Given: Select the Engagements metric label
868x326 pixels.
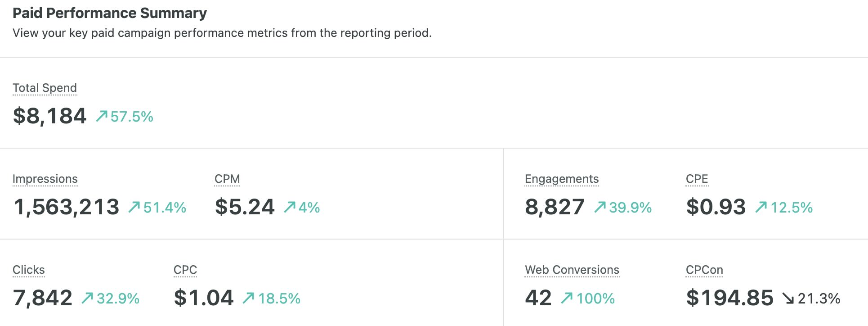Looking at the screenshot, I should (561, 179).
